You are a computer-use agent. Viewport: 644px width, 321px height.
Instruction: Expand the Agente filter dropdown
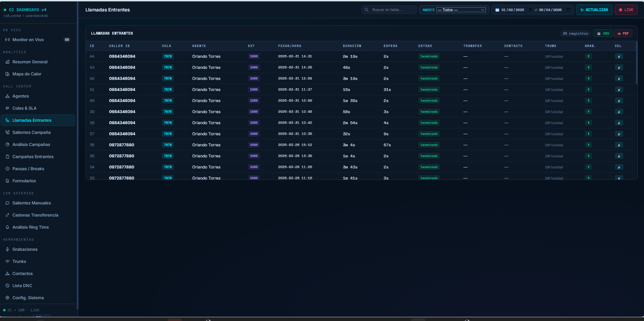click(461, 10)
